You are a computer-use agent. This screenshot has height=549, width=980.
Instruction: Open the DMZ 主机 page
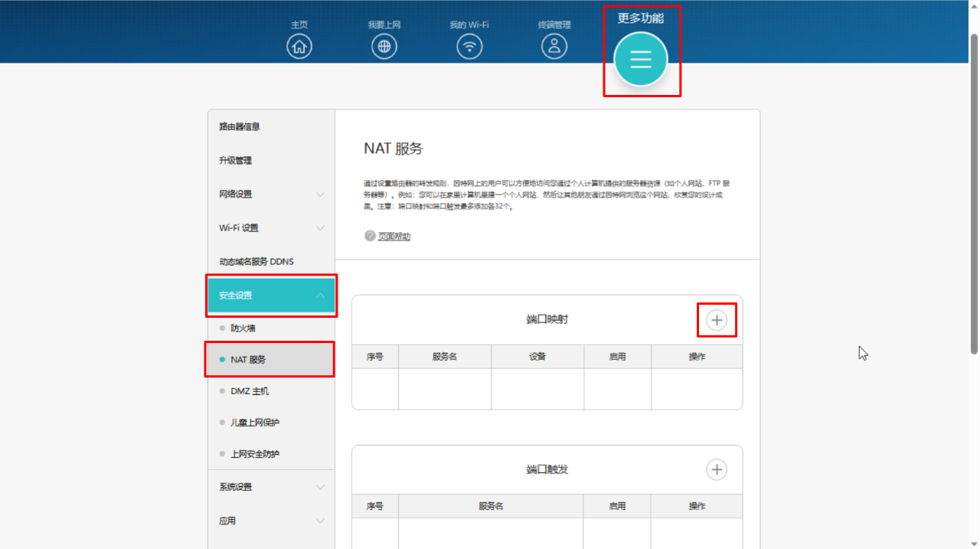(x=271, y=391)
